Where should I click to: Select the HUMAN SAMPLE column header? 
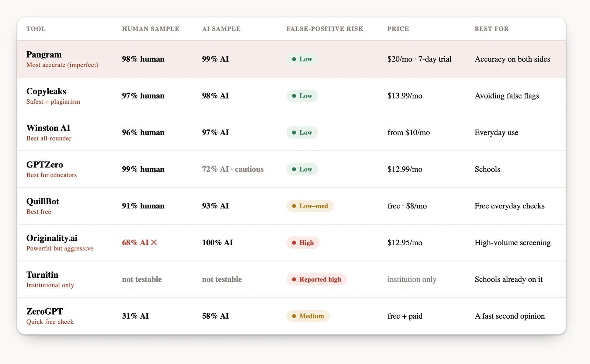click(x=151, y=29)
